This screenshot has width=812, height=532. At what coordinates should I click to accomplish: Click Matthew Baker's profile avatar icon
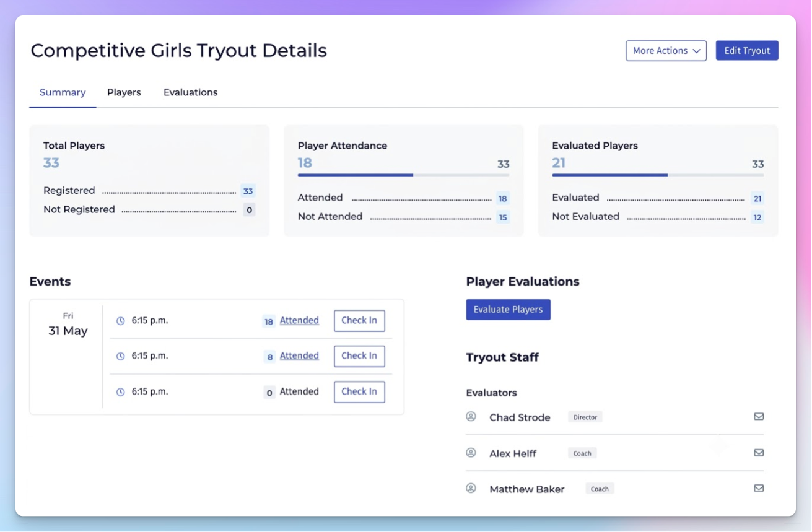[x=471, y=488]
